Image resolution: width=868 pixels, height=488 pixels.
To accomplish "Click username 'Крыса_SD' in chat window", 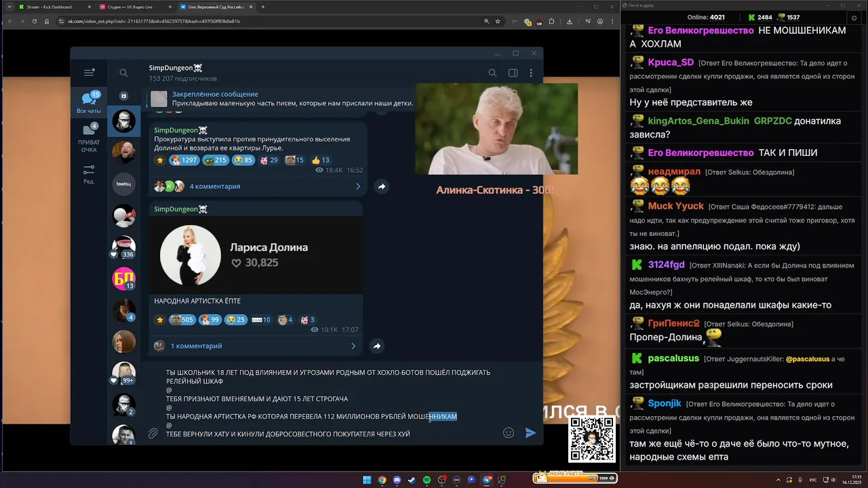I will (671, 62).
